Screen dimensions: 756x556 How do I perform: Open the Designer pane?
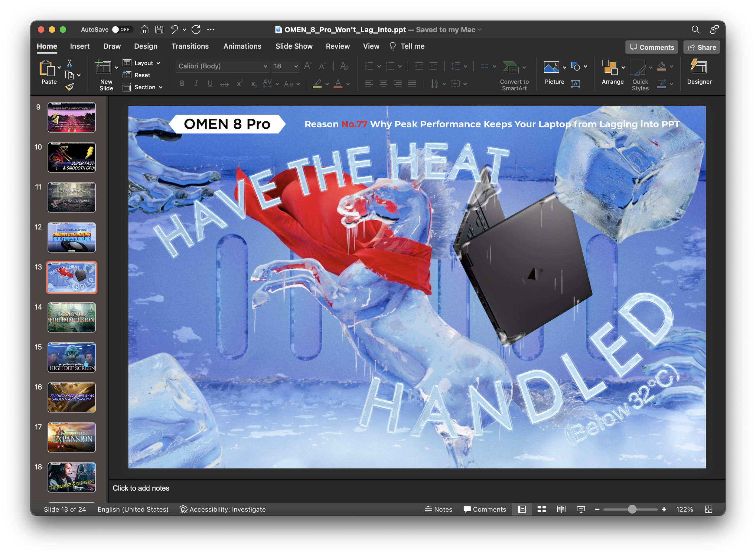click(x=699, y=71)
